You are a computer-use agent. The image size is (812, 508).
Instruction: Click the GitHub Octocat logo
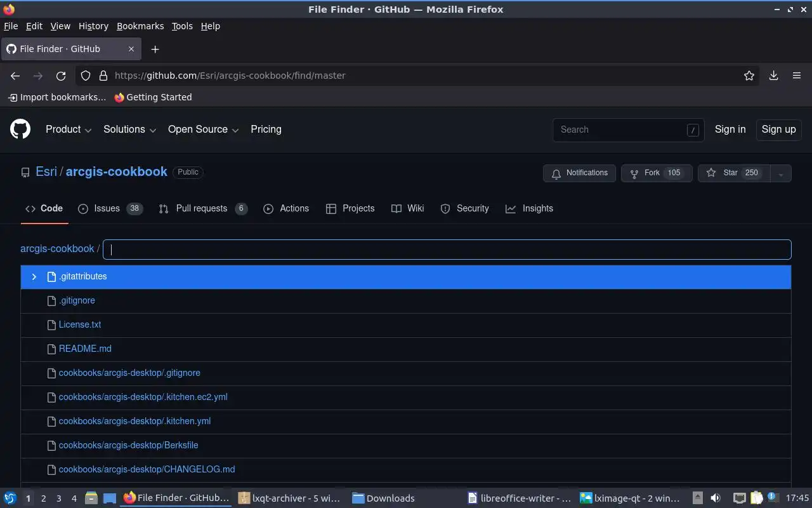[20, 130]
